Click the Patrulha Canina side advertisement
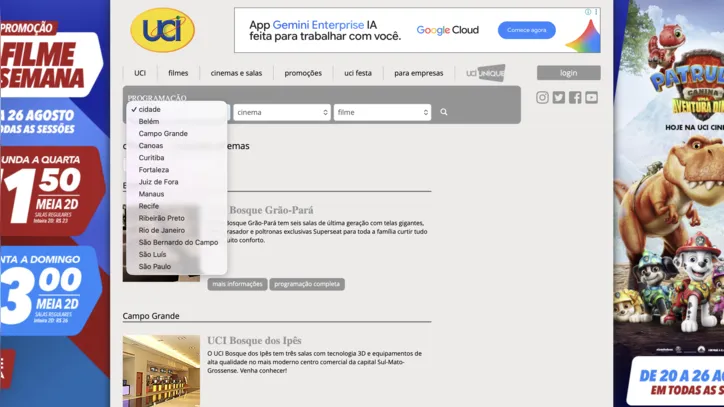The width and height of the screenshot is (724, 407). click(669, 203)
